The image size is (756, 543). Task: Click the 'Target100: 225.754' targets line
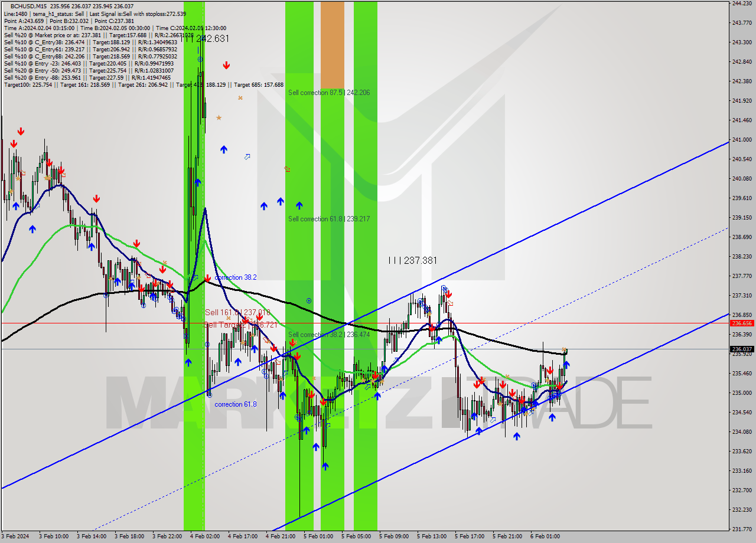[x=144, y=85]
